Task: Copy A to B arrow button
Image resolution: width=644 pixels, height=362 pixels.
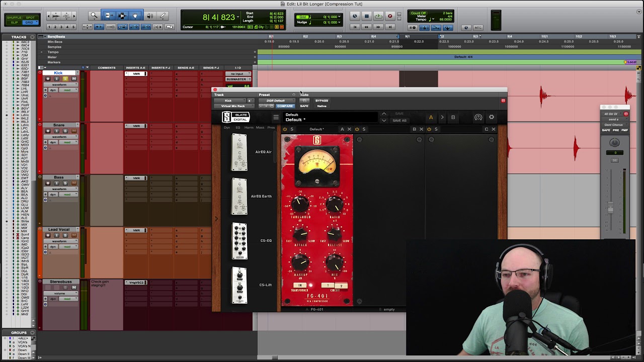Action: coord(442,118)
